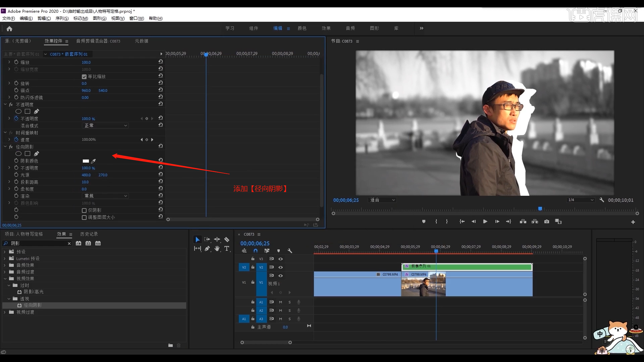Create rectangle mask under 径向阴影

point(28,154)
